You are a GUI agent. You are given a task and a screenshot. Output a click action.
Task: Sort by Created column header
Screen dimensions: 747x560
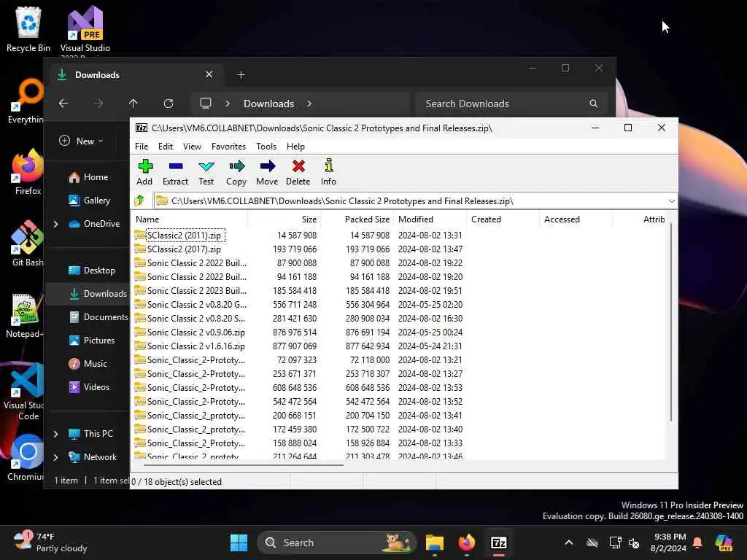tap(503, 219)
